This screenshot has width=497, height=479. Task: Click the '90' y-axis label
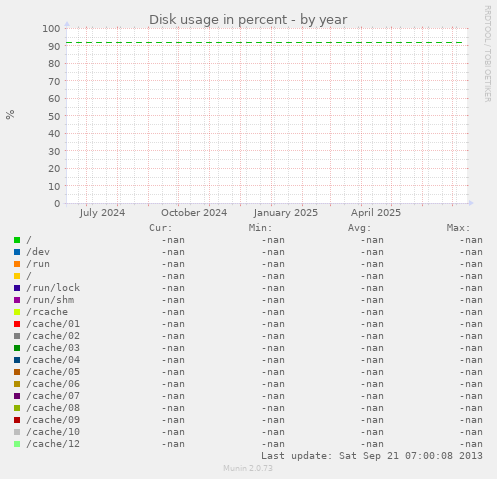pos(54,46)
